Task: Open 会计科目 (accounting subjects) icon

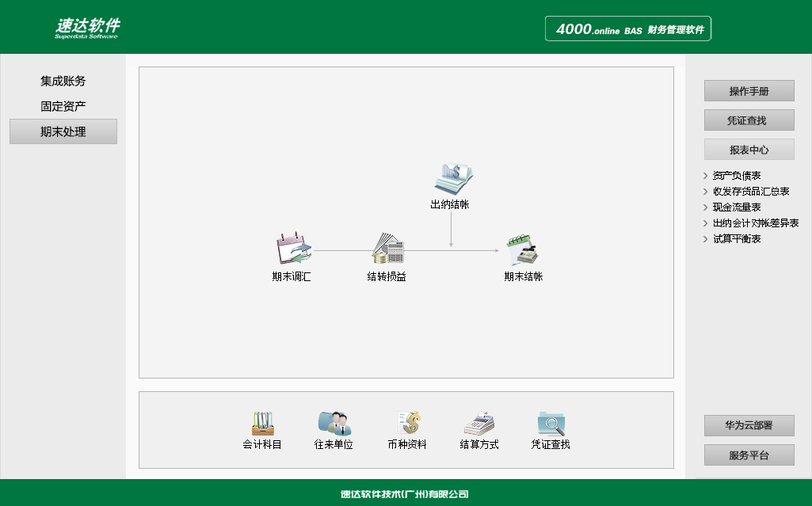Action: (261, 424)
